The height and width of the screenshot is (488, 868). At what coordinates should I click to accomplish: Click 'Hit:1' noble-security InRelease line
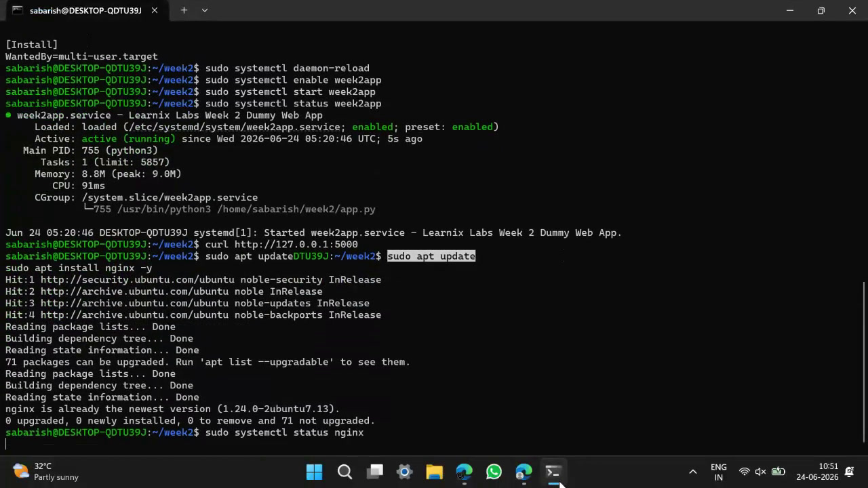[x=193, y=279]
